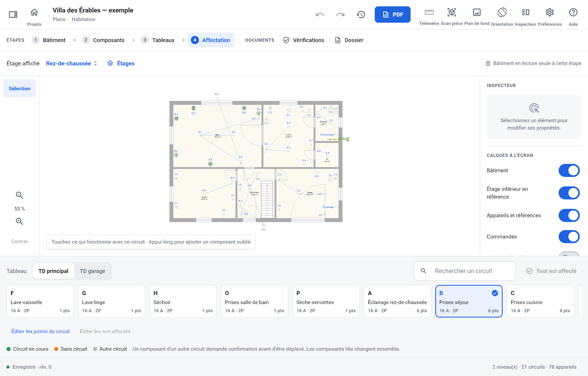
Task: Click the undo arrow icon
Action: (320, 15)
